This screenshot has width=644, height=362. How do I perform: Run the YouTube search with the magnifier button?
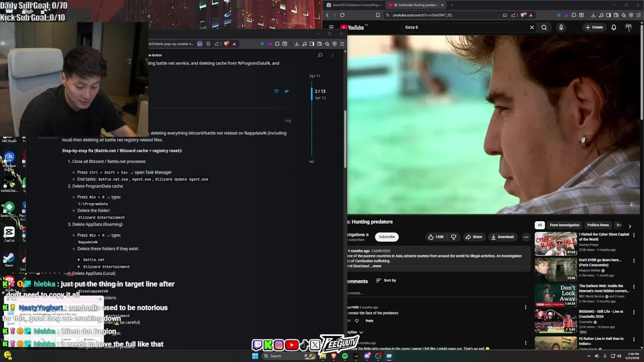544,27
